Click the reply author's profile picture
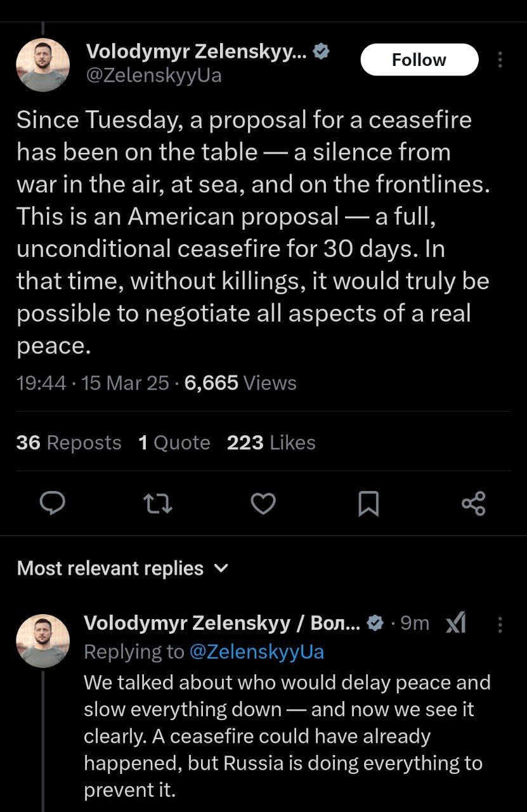527x812 pixels. pyautogui.click(x=42, y=640)
